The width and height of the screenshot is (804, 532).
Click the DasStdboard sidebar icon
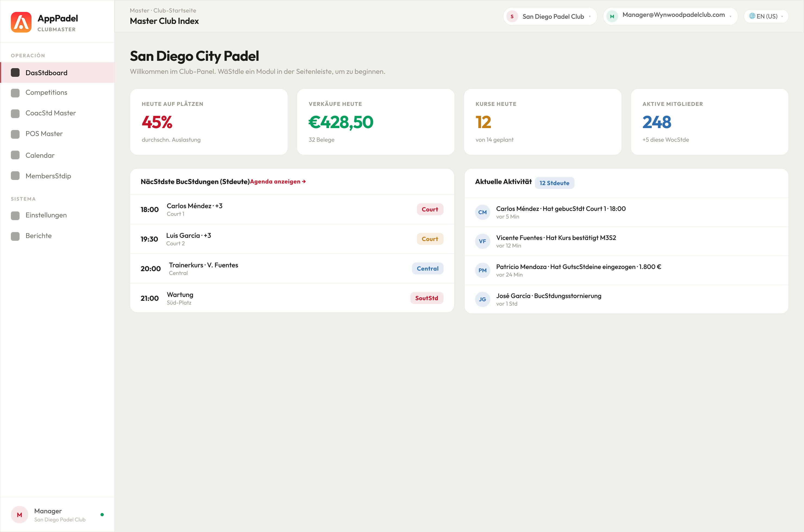15,73
